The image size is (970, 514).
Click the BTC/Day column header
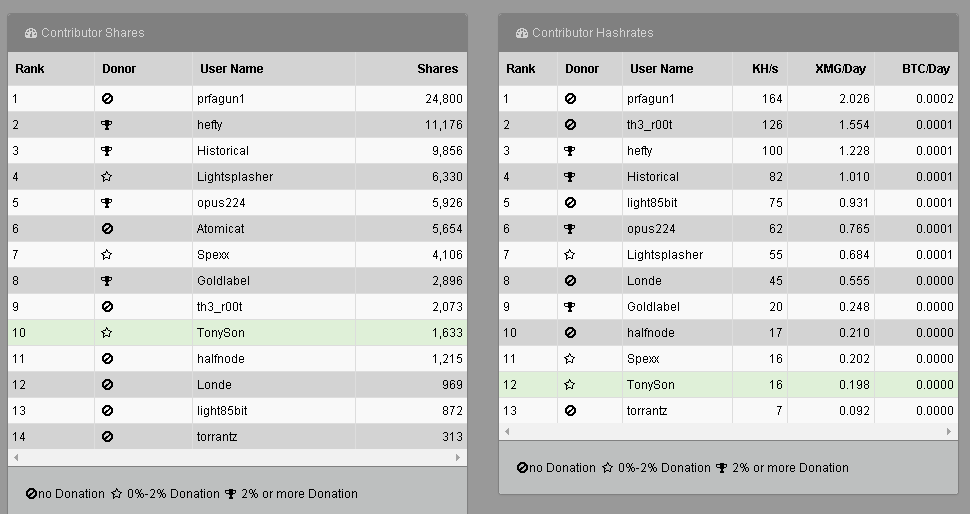pyautogui.click(x=925, y=69)
